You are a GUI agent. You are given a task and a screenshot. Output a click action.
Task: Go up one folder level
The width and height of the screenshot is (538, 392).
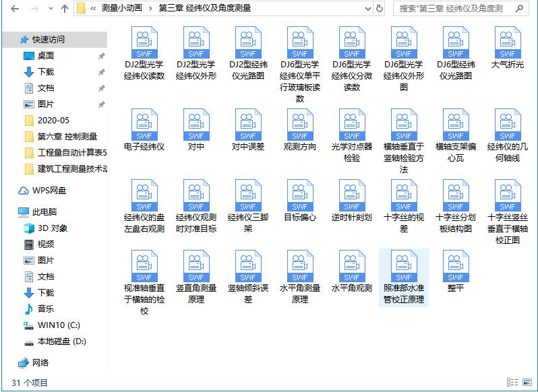[x=65, y=9]
